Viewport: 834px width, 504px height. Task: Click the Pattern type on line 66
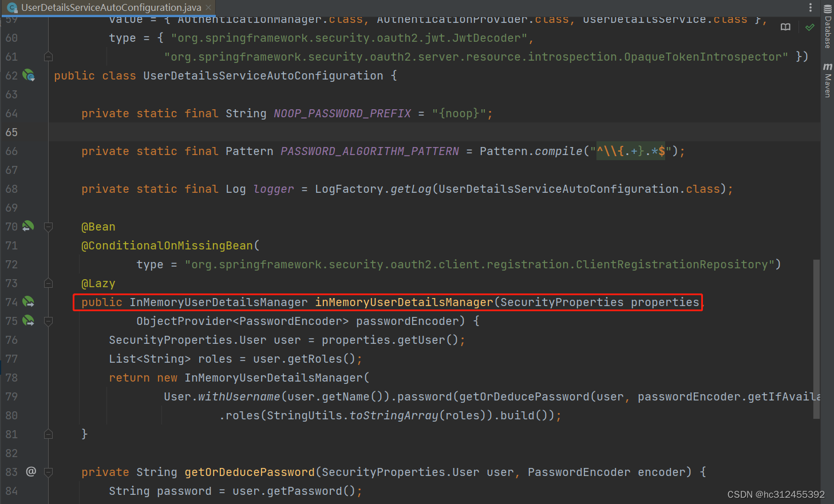click(250, 151)
